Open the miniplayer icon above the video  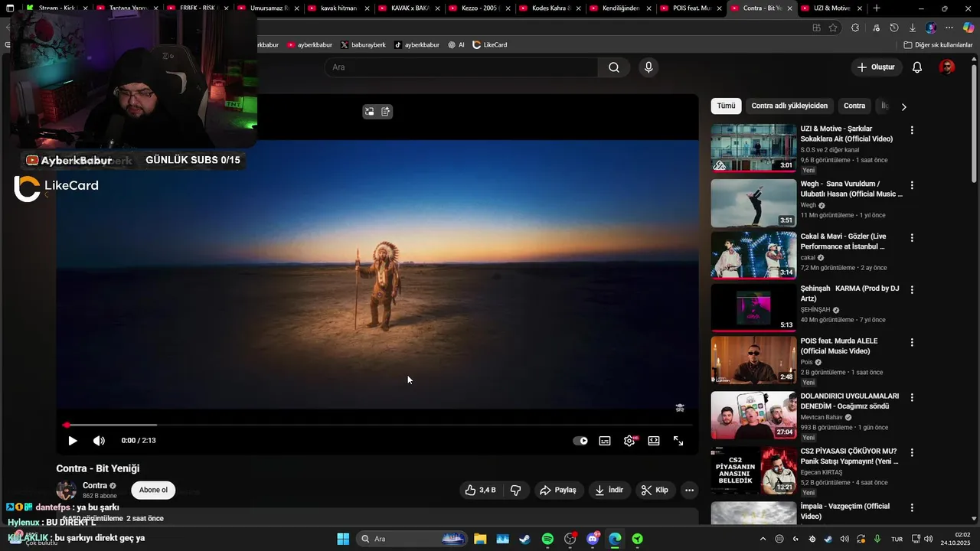[369, 112]
